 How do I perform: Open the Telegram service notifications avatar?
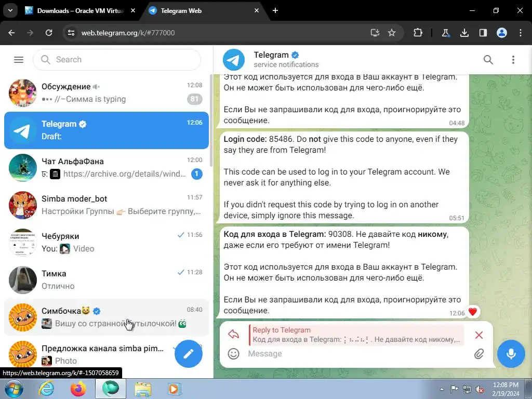233,60
